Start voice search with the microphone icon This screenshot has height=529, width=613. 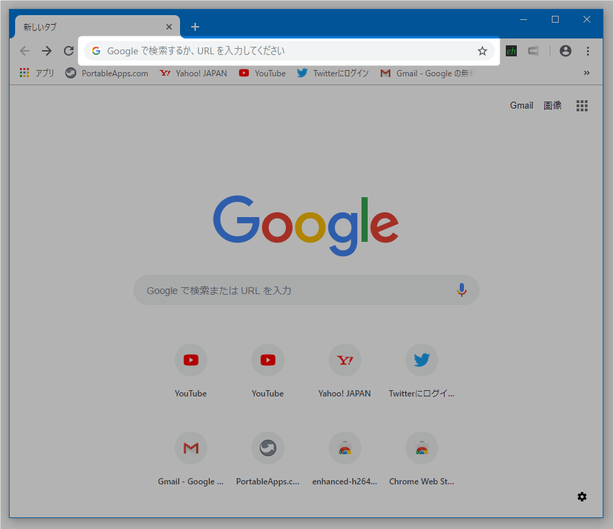462,290
